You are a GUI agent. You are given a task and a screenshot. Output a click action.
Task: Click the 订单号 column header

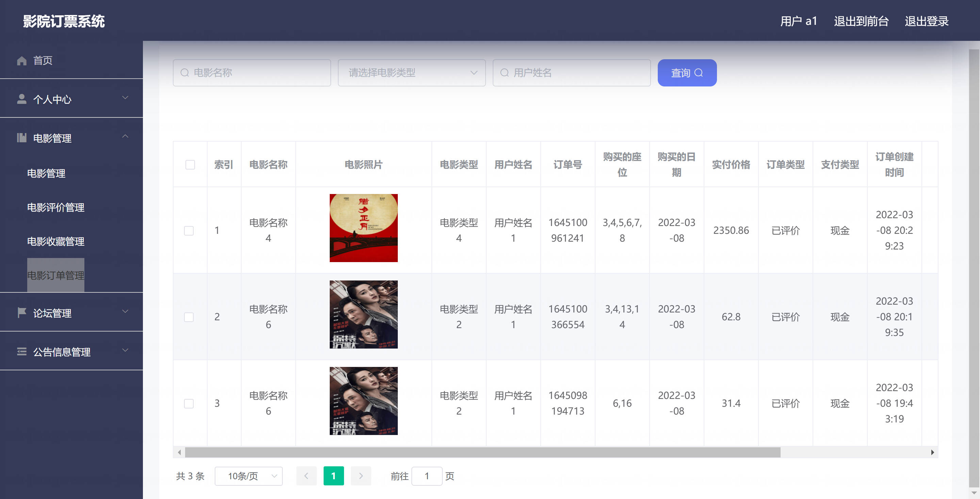click(x=568, y=164)
